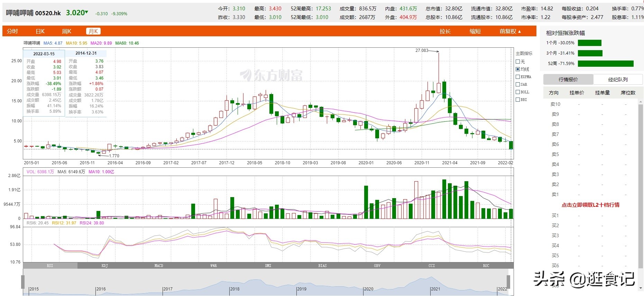Viewport: 644px width, 296px height.
Task: Switch to the ROC indicator tab
Action: point(486,266)
